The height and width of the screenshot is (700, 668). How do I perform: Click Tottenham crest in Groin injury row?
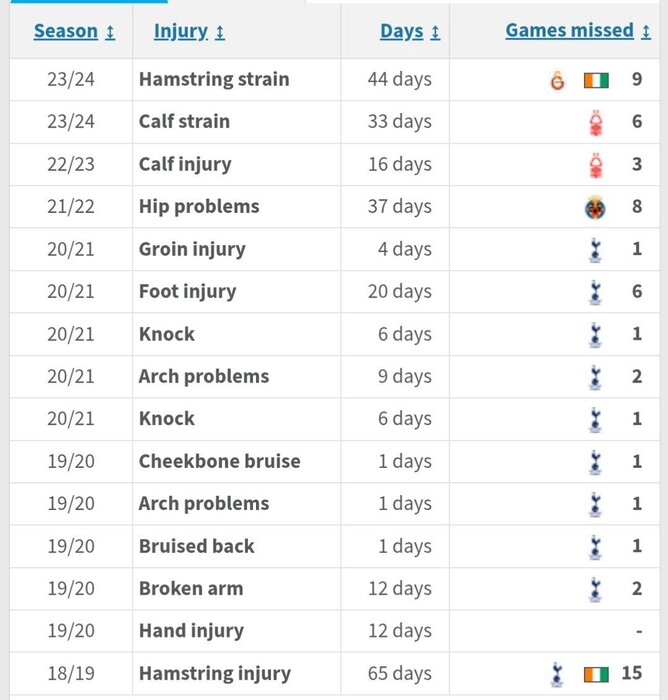(595, 250)
